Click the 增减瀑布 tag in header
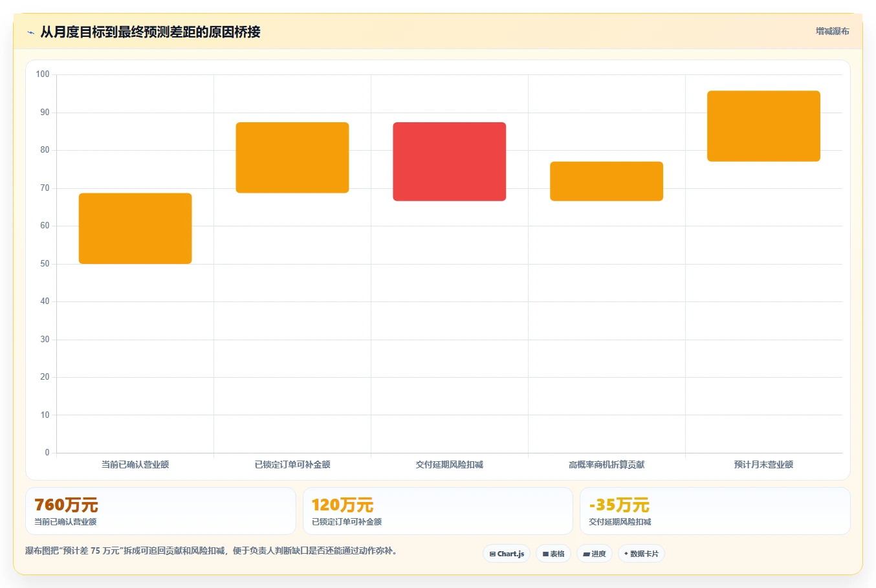This screenshot has height=588, width=876. coord(832,31)
